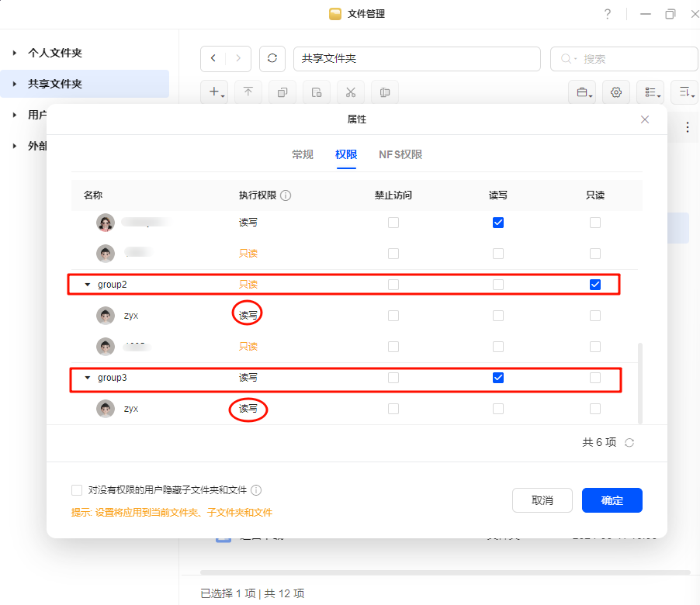Refresh the permissions list next to 共 6 项
The height and width of the screenshot is (605, 700).
coord(629,443)
